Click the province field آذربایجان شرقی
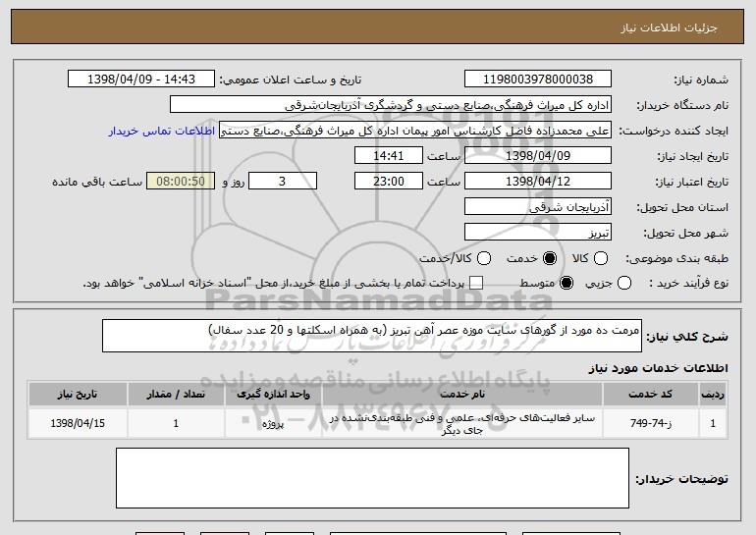This screenshot has width=756, height=535. tap(538, 207)
